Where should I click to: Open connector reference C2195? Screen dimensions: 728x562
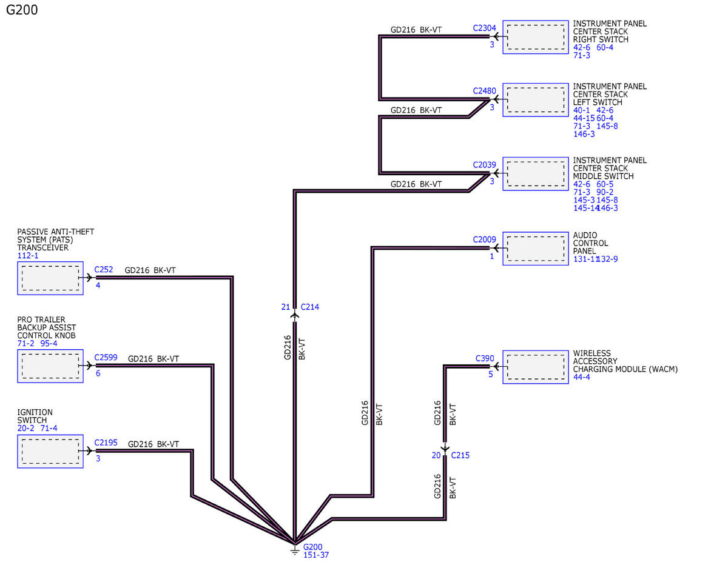(x=106, y=443)
